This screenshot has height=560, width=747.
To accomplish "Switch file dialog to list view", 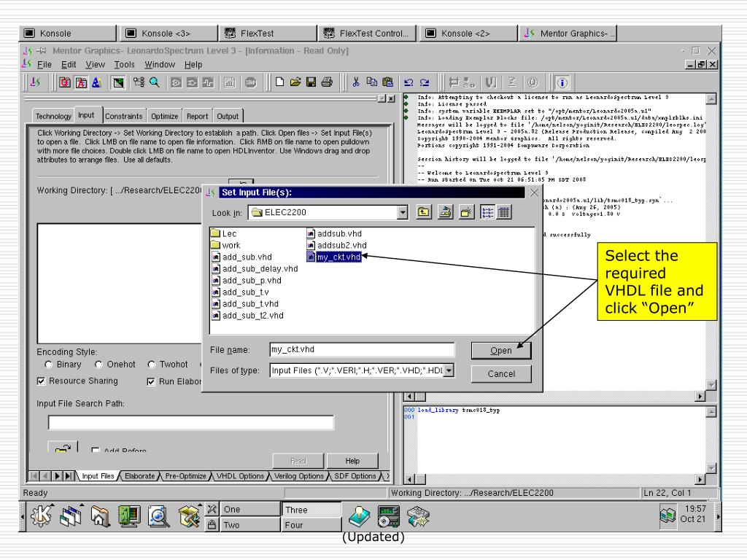I will [x=488, y=212].
